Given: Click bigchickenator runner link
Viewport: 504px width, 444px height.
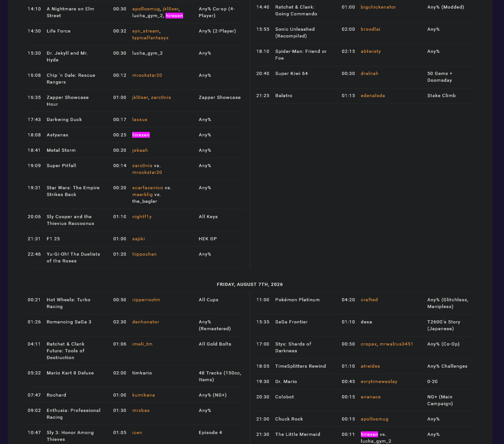Looking at the screenshot, I should click(x=378, y=7).
